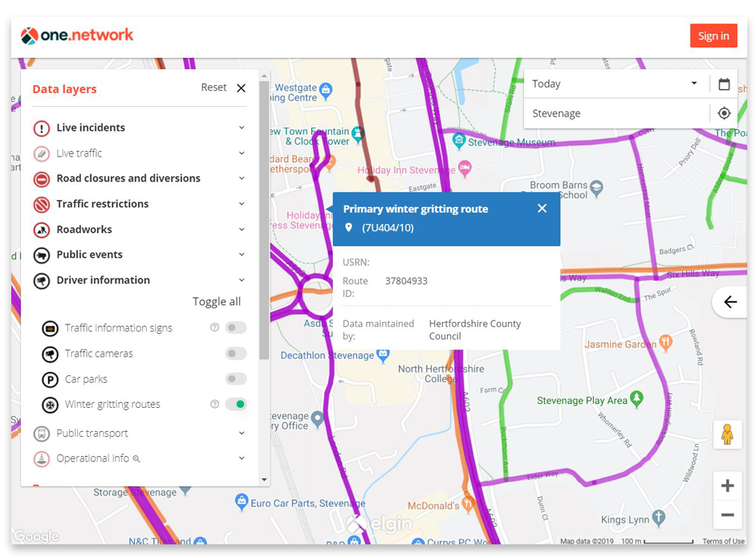Expand the Road closures and diversions section
Viewport: 756px width, 558px height.
pos(242,178)
